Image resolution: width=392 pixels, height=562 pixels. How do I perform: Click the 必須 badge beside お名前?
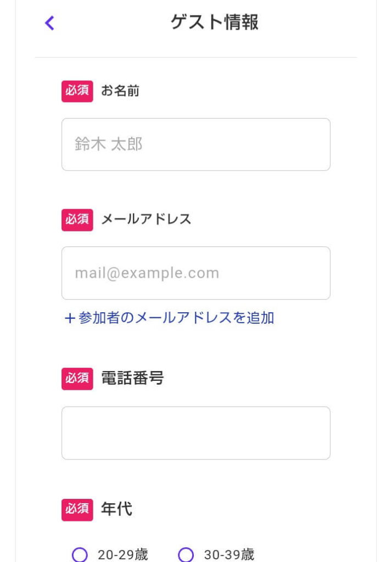pyautogui.click(x=77, y=91)
